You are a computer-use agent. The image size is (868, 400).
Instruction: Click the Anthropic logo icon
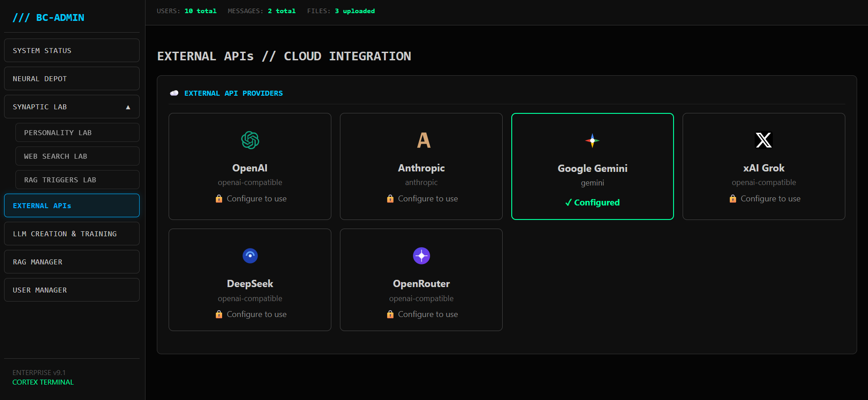coord(423,140)
